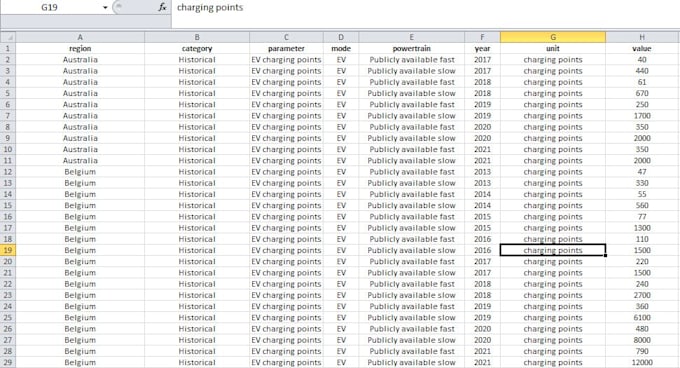680x368 pixels.
Task: Select value cell 1300 in row 17
Action: tap(642, 228)
